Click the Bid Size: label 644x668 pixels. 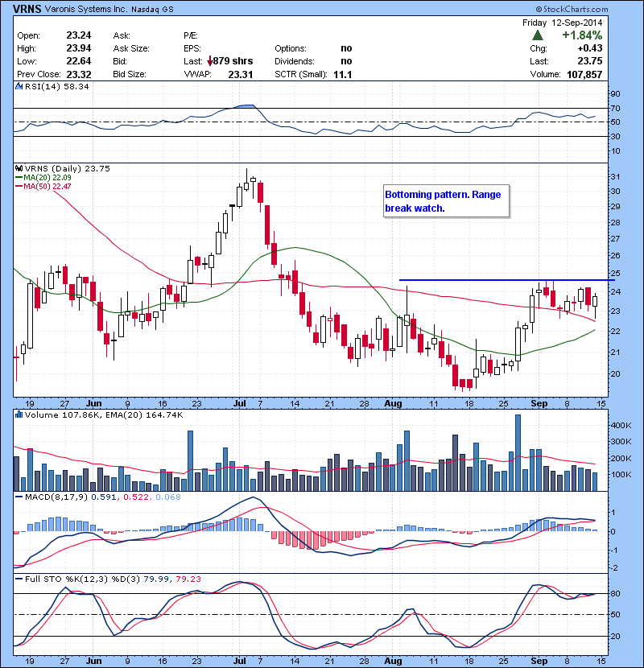[130, 74]
